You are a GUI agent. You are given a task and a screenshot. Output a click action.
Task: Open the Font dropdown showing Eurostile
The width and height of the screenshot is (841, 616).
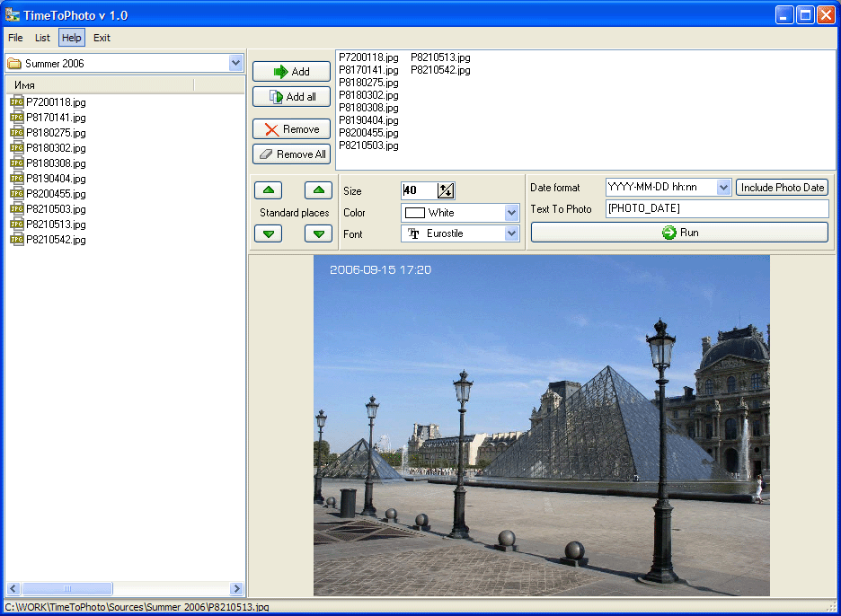512,233
